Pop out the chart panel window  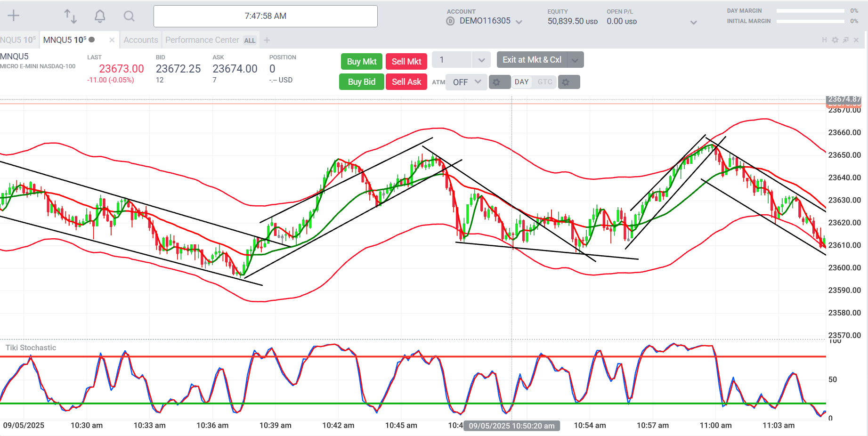tap(845, 40)
